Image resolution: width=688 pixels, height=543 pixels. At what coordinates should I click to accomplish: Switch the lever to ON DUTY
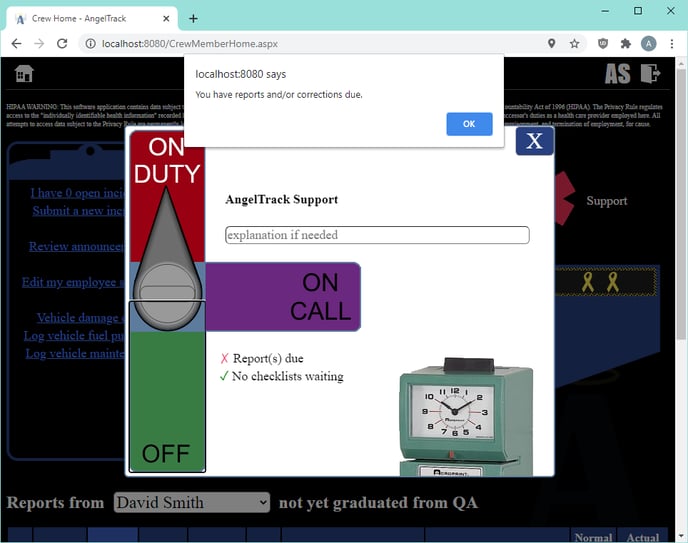click(x=167, y=160)
